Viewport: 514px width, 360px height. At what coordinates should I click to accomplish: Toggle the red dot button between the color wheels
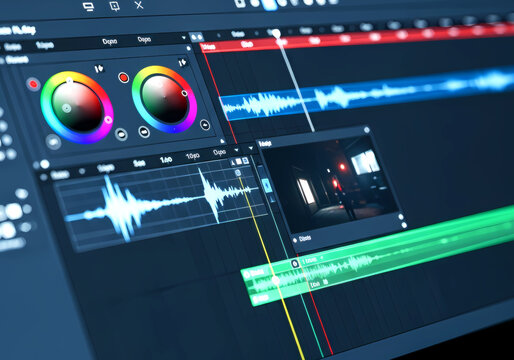pos(123,78)
